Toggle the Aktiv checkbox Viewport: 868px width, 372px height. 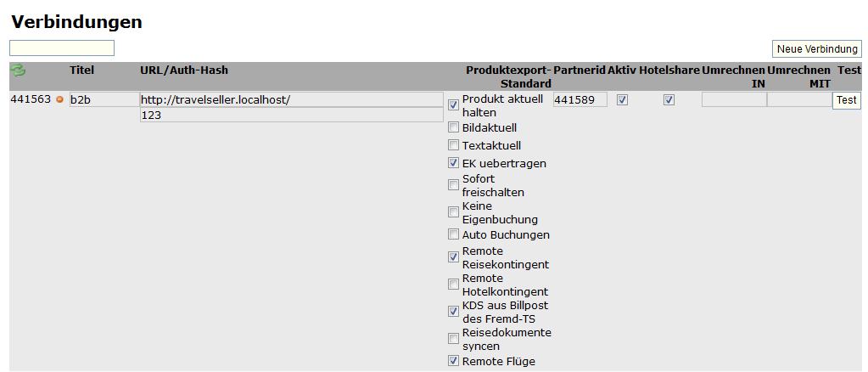(x=623, y=100)
